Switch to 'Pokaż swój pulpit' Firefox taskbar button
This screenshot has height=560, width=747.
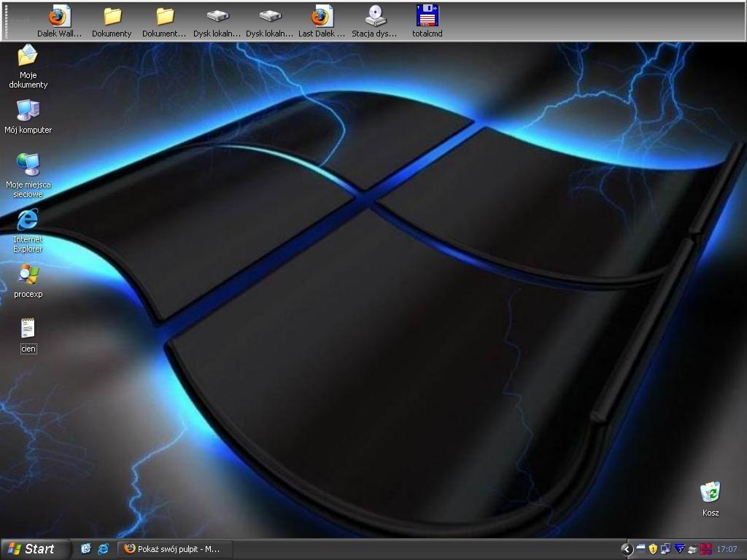[175, 549]
